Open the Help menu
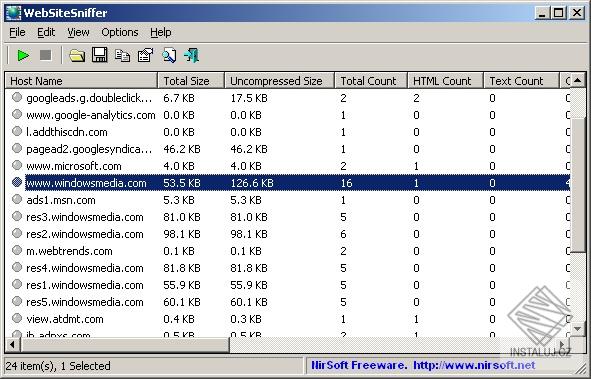591x379 pixels. [161, 32]
